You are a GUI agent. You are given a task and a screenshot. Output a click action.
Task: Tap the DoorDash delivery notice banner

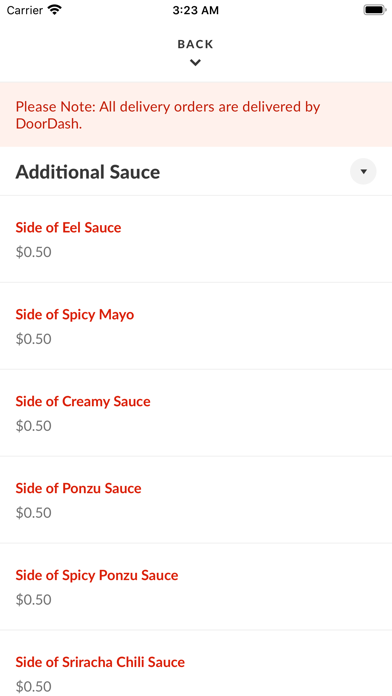click(x=196, y=115)
